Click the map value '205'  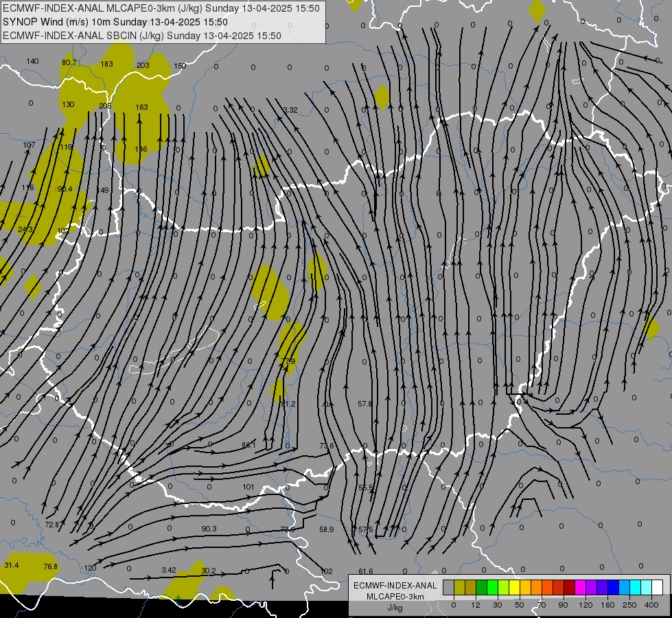coord(105,106)
